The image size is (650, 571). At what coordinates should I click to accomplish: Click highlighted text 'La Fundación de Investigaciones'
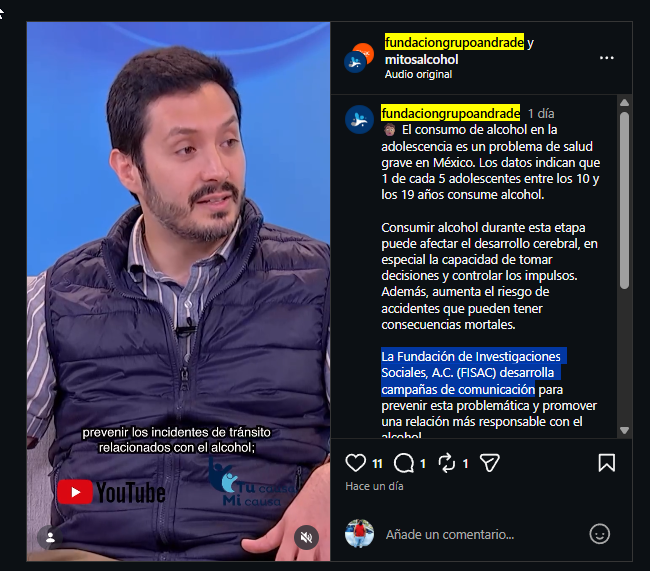point(471,357)
